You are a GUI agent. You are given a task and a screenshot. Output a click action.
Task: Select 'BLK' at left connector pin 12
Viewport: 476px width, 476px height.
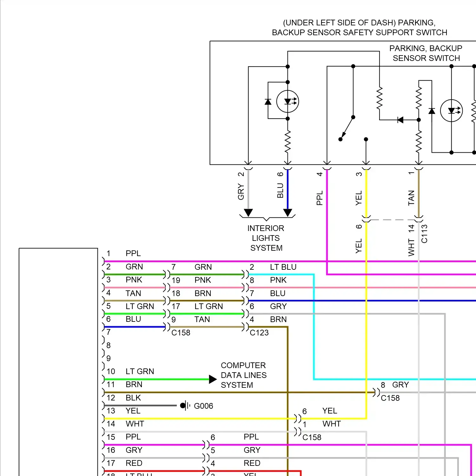tap(133, 398)
